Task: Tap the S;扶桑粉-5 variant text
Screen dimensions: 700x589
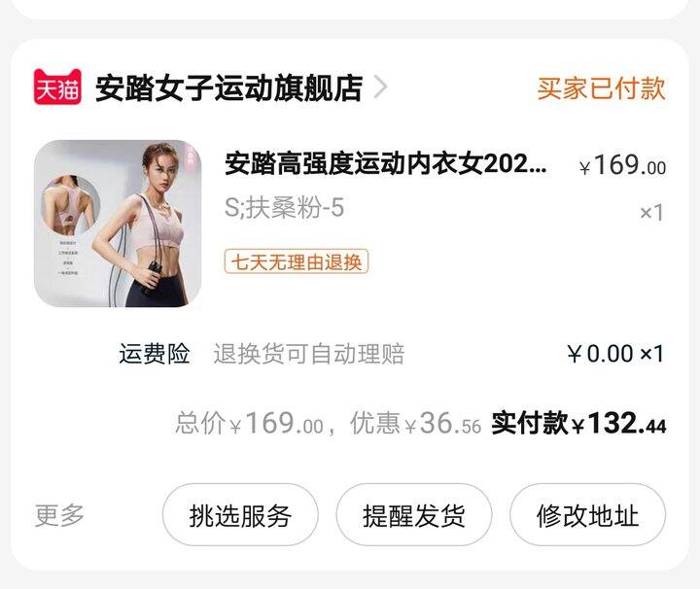Action: [284, 208]
